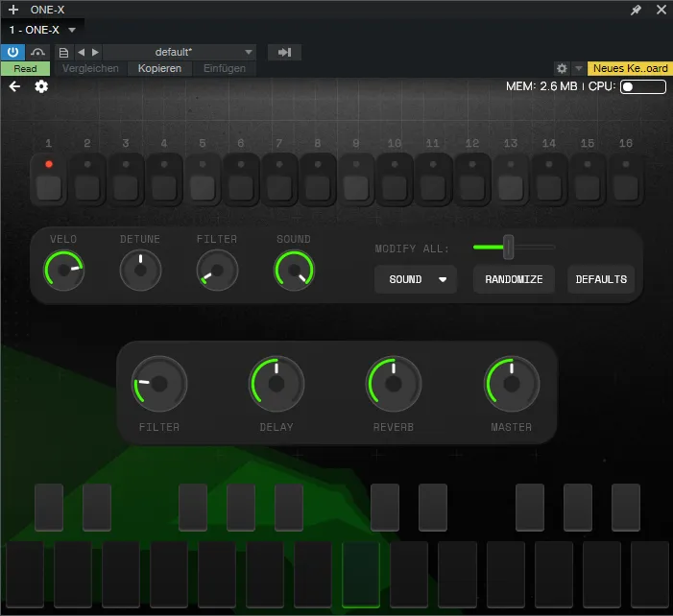
Task: Select step 1 pad
Action: (x=49, y=179)
